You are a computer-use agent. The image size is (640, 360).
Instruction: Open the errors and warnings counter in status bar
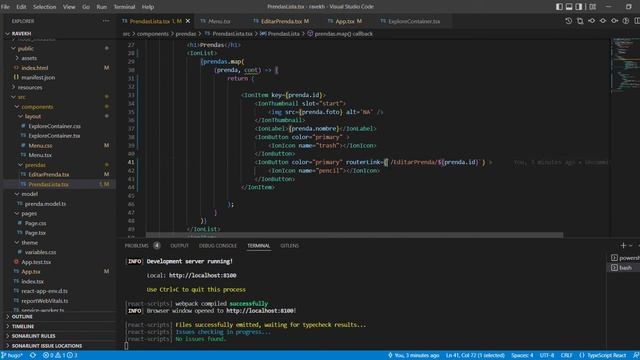60,356
